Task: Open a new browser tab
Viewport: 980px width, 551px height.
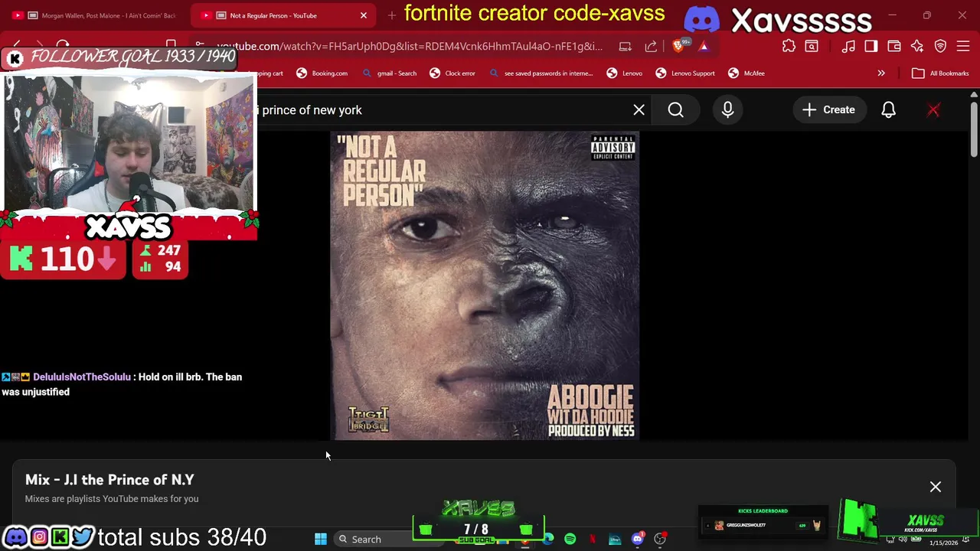Action: tap(392, 15)
